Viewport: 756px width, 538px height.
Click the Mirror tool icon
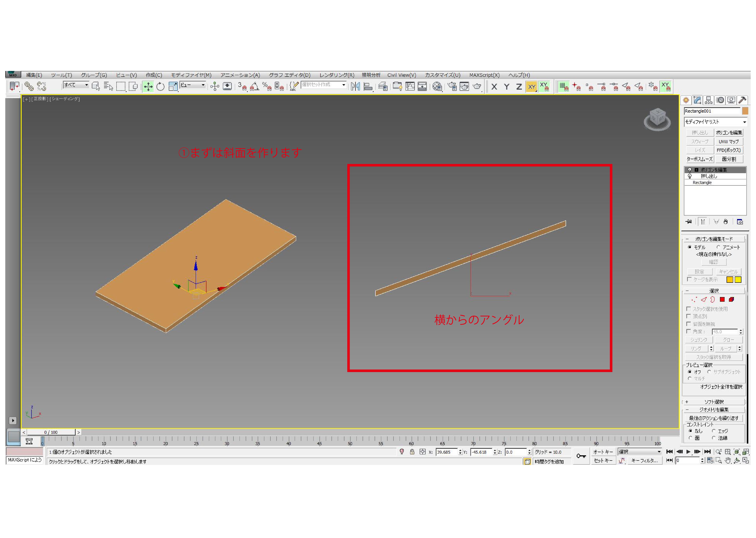[355, 87]
